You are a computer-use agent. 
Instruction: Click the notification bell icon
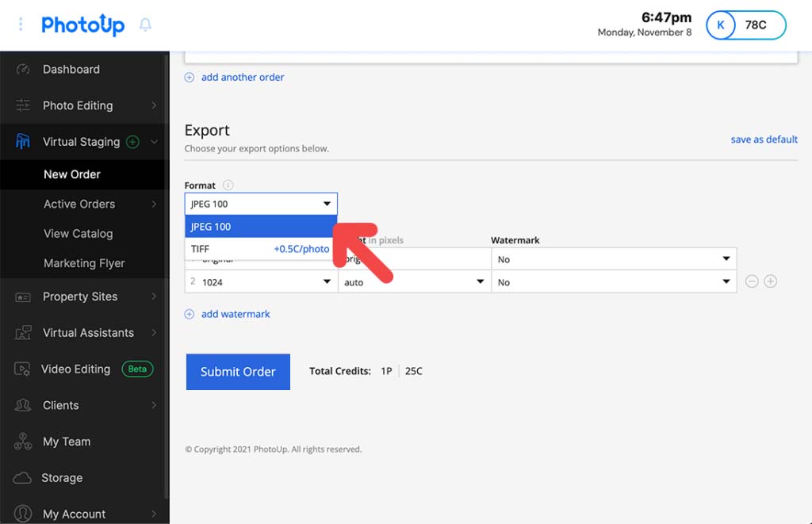coord(145,25)
